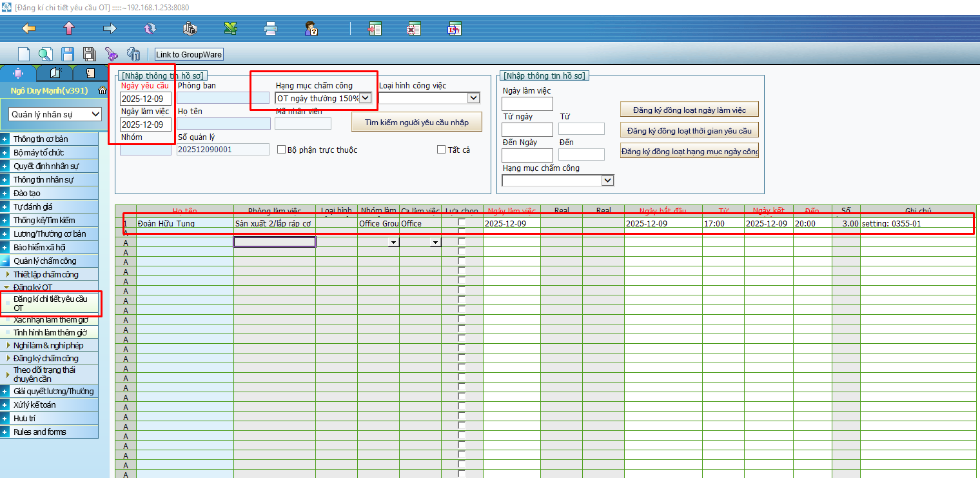Export to Excel using green X icon
Image resolution: width=980 pixels, height=478 pixels.
pos(231,28)
